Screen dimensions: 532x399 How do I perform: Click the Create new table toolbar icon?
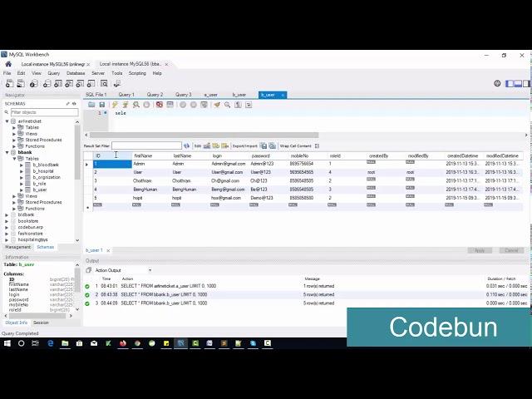coord(58,83)
